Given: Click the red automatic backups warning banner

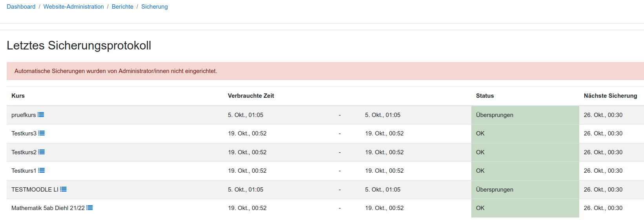Looking at the screenshot, I should pyautogui.click(x=116, y=71).
